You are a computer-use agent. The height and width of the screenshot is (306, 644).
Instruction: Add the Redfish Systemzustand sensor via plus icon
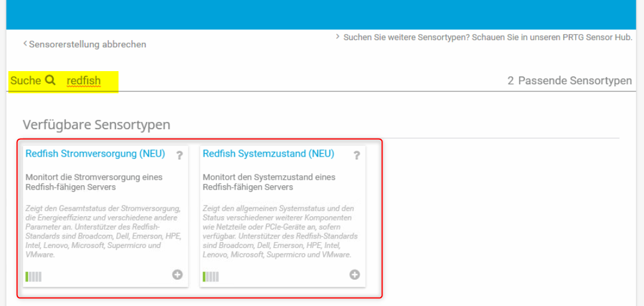click(x=355, y=275)
